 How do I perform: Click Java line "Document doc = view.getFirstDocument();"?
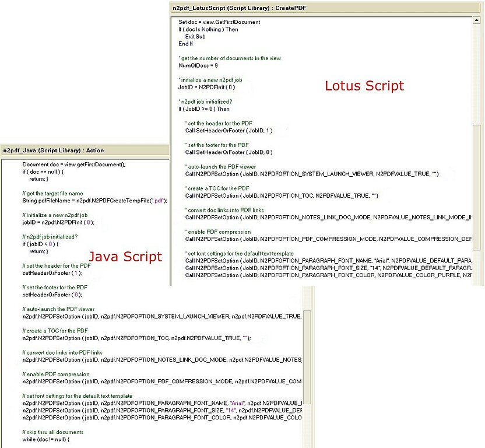(x=74, y=164)
